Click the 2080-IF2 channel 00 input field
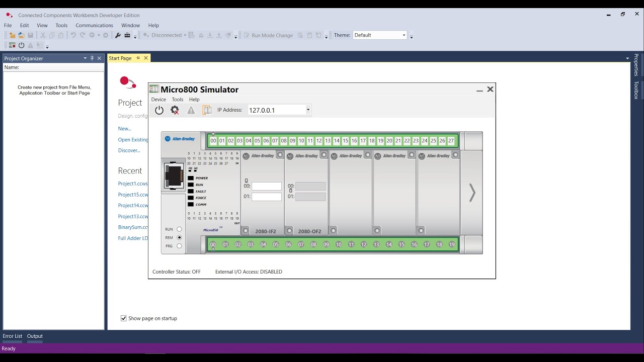644x362 pixels. click(267, 186)
